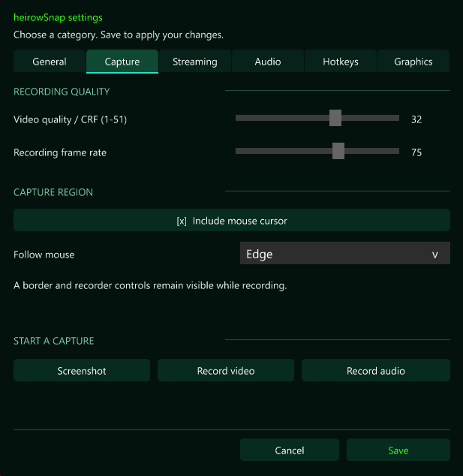
Task: Go to the Audio tab
Action: (268, 62)
